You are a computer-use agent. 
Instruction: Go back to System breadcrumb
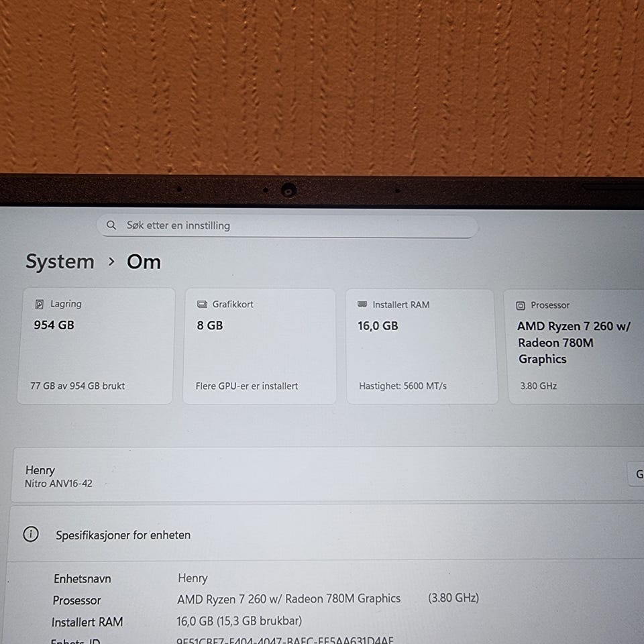tap(60, 262)
